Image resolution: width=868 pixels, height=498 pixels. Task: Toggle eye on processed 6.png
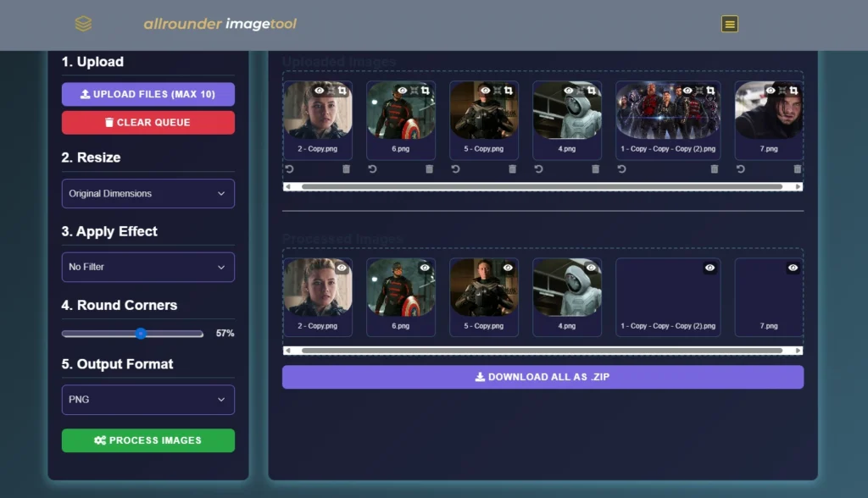(425, 268)
